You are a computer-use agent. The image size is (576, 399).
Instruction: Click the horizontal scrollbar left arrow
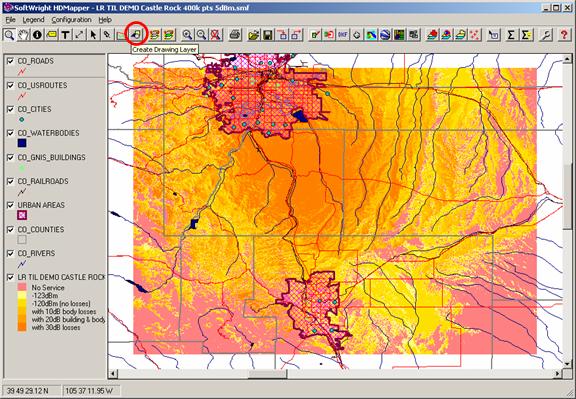[x=113, y=374]
